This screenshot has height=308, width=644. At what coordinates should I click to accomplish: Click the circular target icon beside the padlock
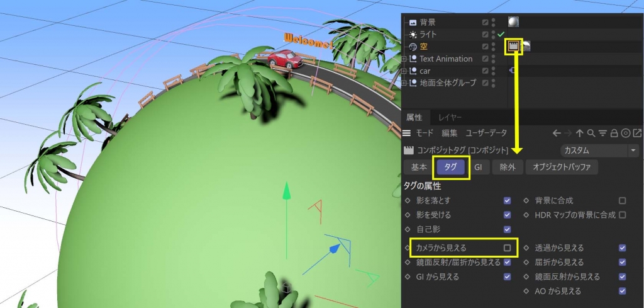(626, 134)
